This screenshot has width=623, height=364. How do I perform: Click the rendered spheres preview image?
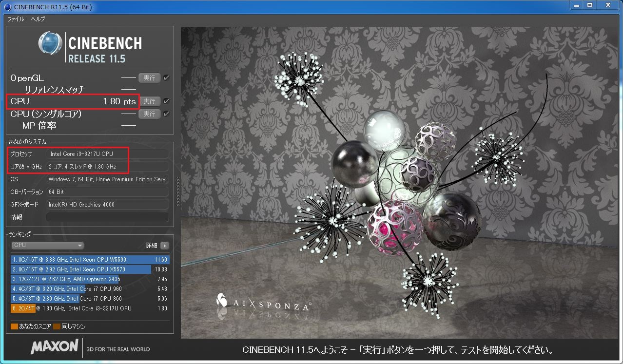(399, 183)
